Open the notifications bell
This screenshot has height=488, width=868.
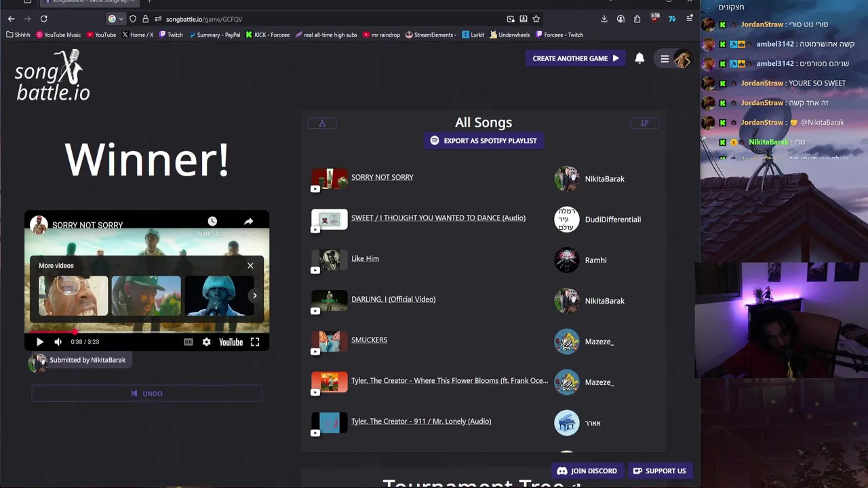639,58
